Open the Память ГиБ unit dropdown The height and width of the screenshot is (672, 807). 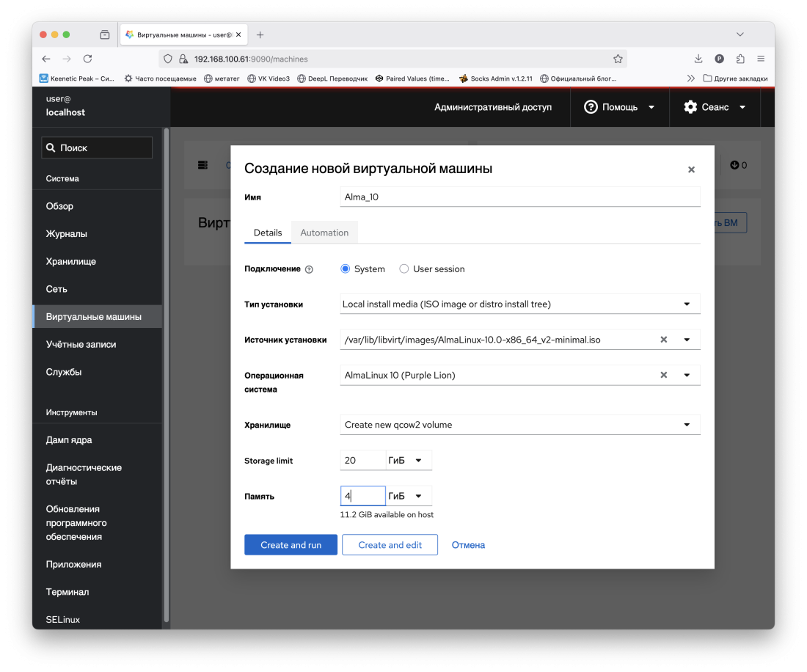[x=408, y=497]
